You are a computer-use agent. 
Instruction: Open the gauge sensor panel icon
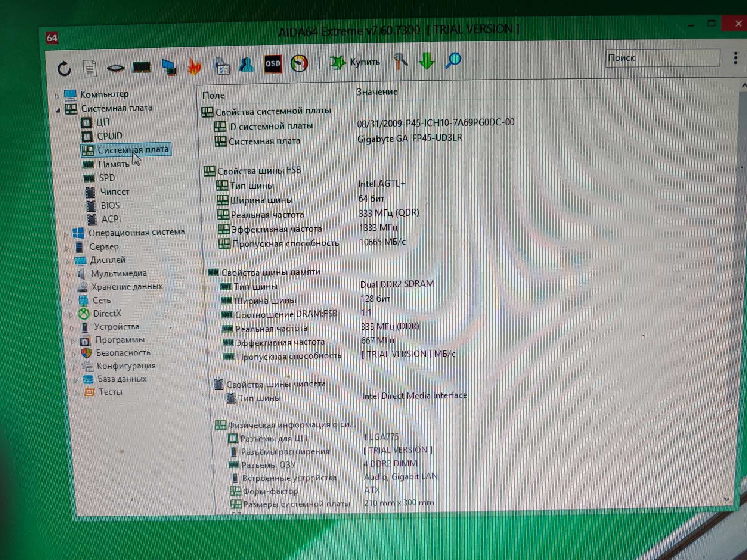point(299,63)
